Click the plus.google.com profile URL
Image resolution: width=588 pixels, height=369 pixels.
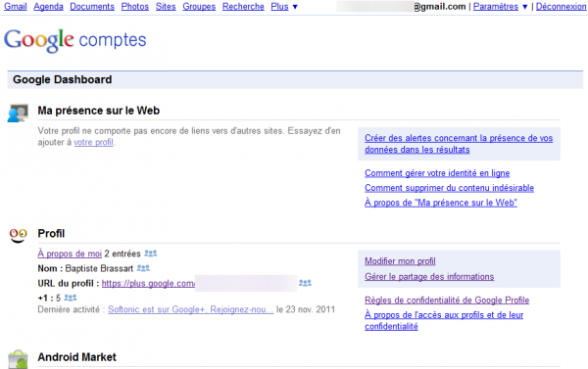coord(148,284)
